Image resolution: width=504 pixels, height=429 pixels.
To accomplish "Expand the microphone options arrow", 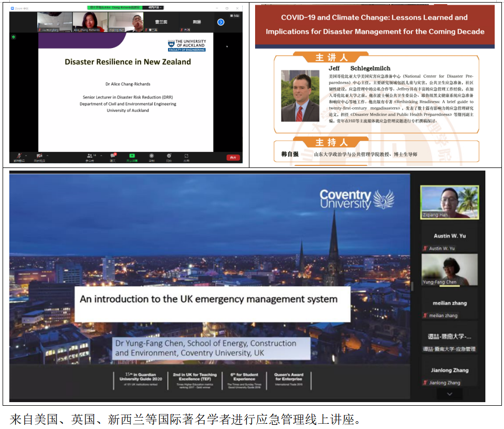I will pos(26,156).
